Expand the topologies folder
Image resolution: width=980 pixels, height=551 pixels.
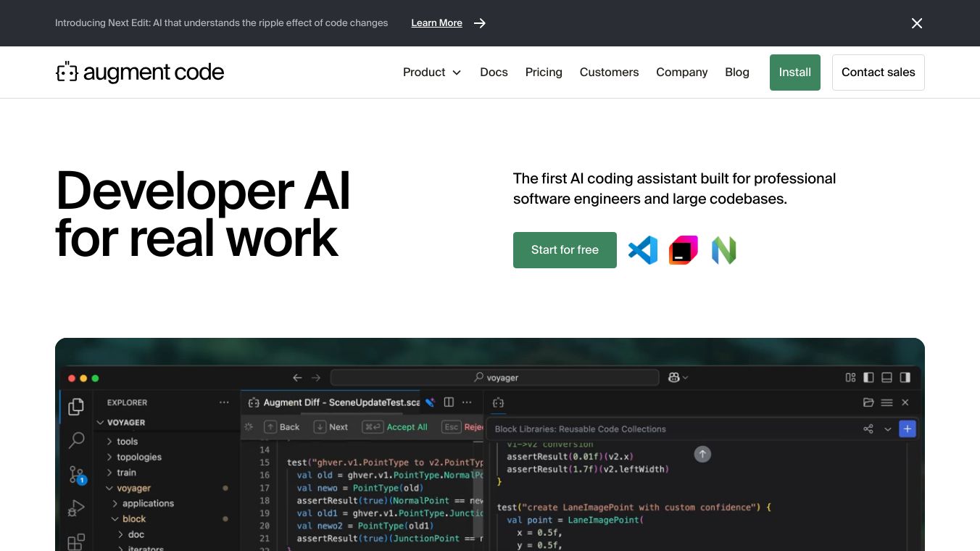(x=133, y=457)
